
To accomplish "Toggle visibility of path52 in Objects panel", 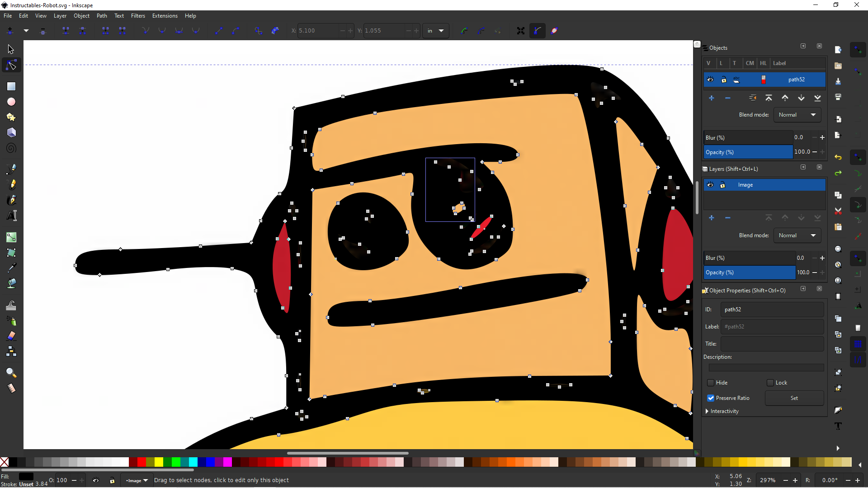I will [x=710, y=80].
